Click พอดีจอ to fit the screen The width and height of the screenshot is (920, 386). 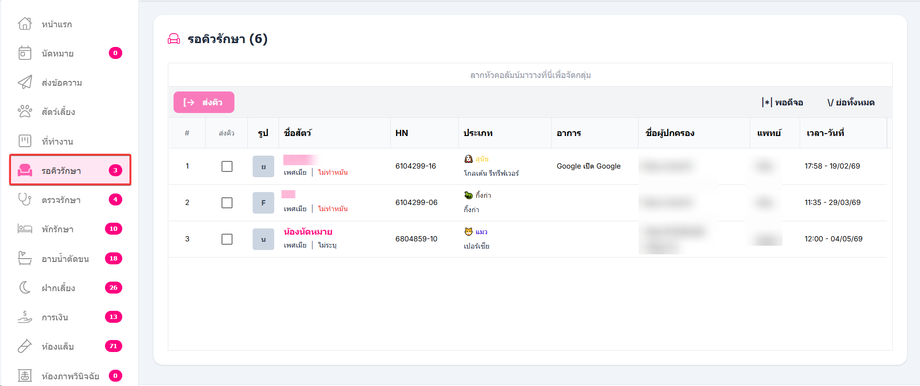tap(782, 103)
